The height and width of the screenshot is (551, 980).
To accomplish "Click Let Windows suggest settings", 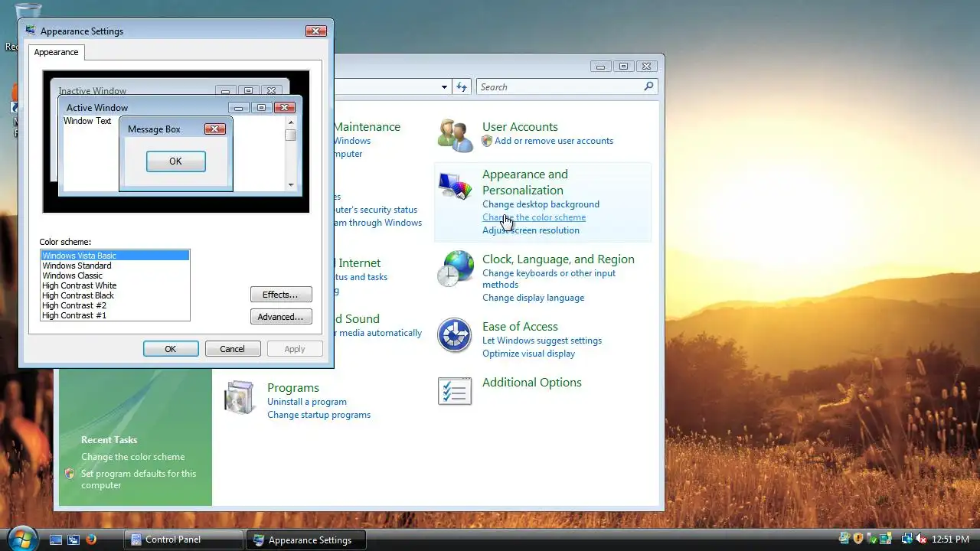I will (x=542, y=341).
